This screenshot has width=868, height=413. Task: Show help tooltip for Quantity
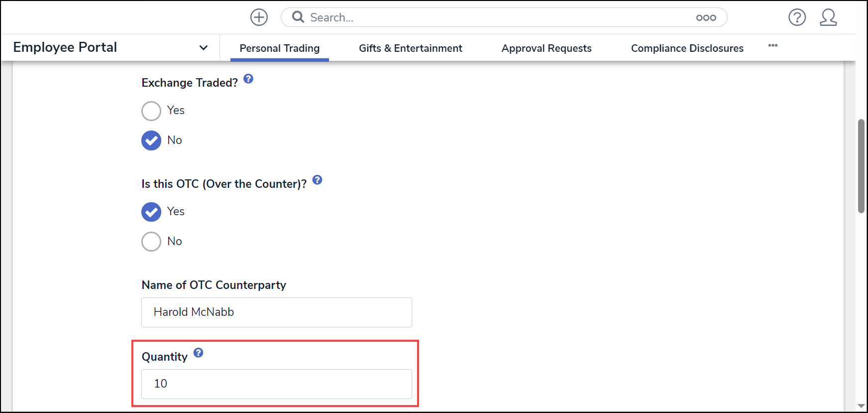[198, 353]
